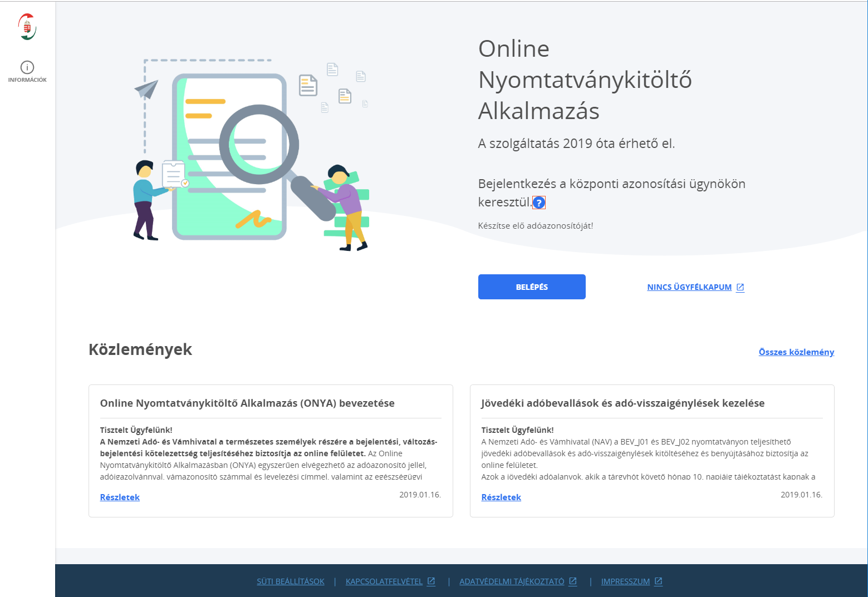The image size is (868, 597).
Task: Click the Bejelentkezés a központi azonosítási ügynökön text
Action: pos(612,193)
